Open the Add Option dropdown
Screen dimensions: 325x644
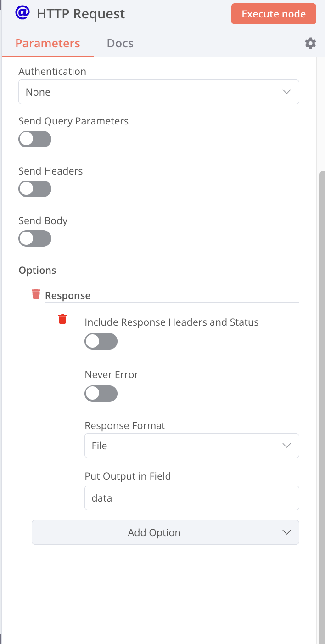(165, 532)
